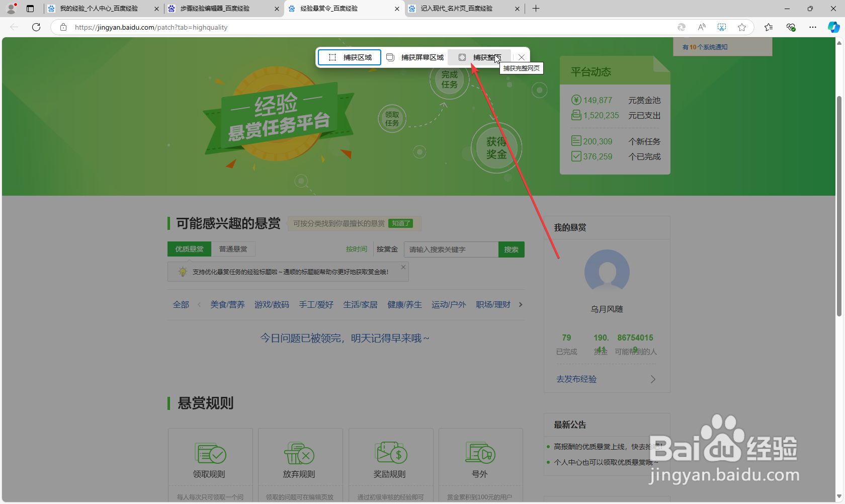This screenshot has width=845, height=504.
Task: Close the 经验悬赏令 tab
Action: point(397,9)
